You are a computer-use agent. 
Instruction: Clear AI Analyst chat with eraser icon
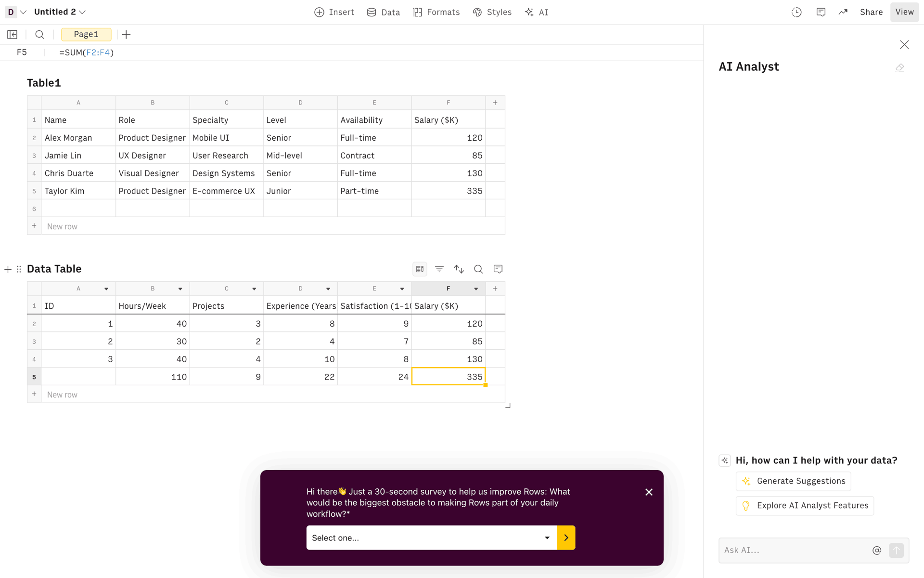pyautogui.click(x=899, y=68)
